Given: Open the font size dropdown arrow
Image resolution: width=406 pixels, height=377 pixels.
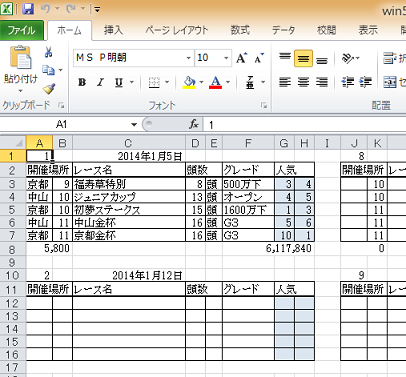Looking at the screenshot, I should coord(226,58).
